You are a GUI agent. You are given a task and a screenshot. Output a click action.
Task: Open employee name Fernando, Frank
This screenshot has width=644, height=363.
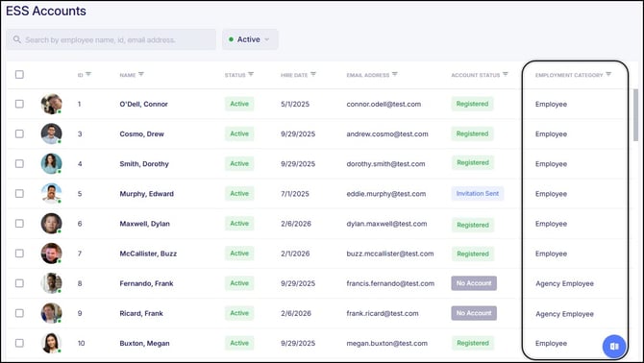tap(147, 283)
